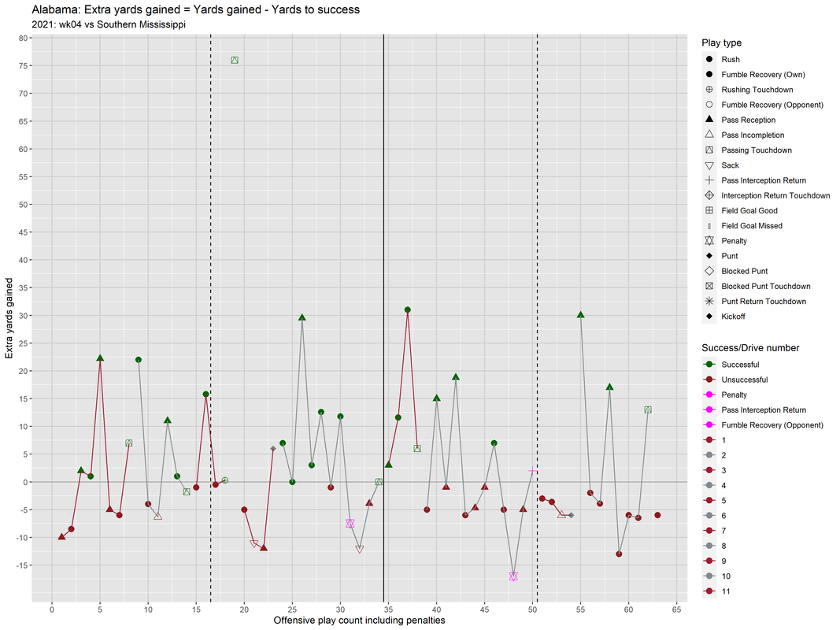Click the 'Unsuccessful' legend label

(745, 380)
